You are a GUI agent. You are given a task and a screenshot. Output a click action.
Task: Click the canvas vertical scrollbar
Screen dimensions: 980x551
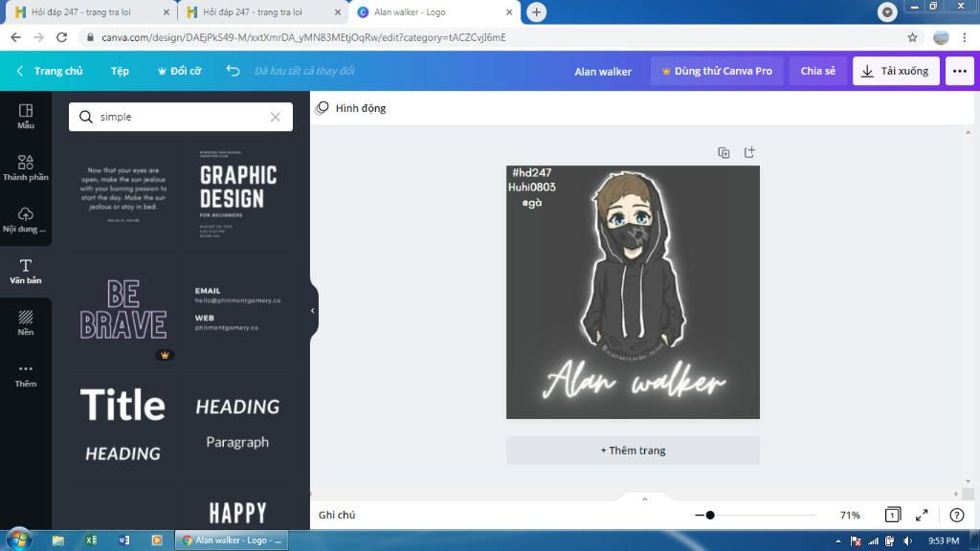tap(969, 306)
